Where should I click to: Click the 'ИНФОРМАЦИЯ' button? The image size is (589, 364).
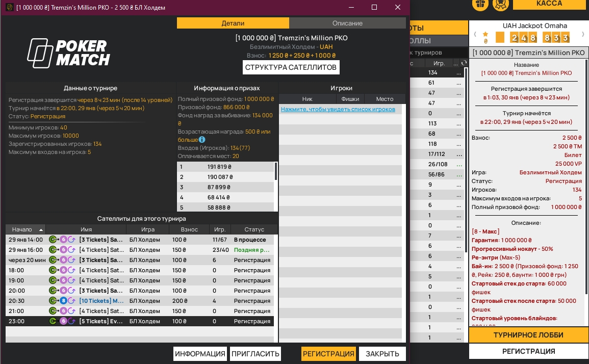(x=200, y=353)
